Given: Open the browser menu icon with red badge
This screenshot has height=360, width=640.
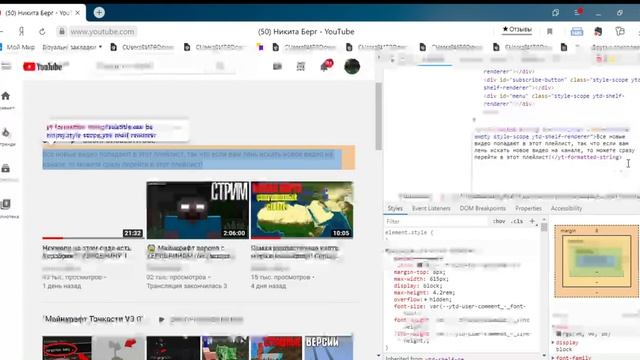Looking at the screenshot, I should click(x=578, y=12).
